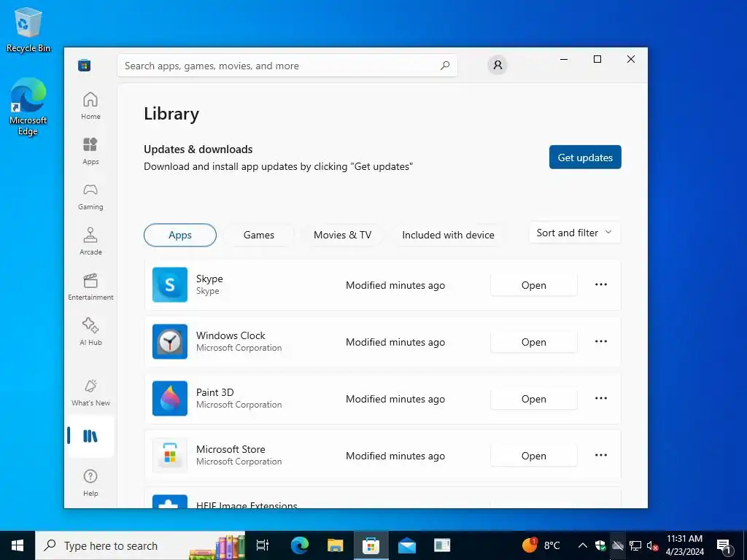Click the Skype app icon

(x=170, y=285)
